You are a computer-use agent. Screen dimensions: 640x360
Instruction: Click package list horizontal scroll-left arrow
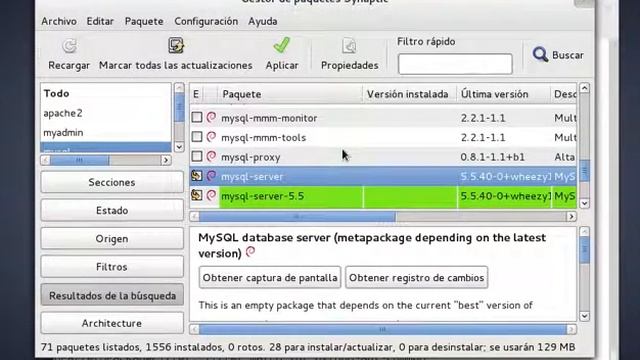tap(194, 216)
